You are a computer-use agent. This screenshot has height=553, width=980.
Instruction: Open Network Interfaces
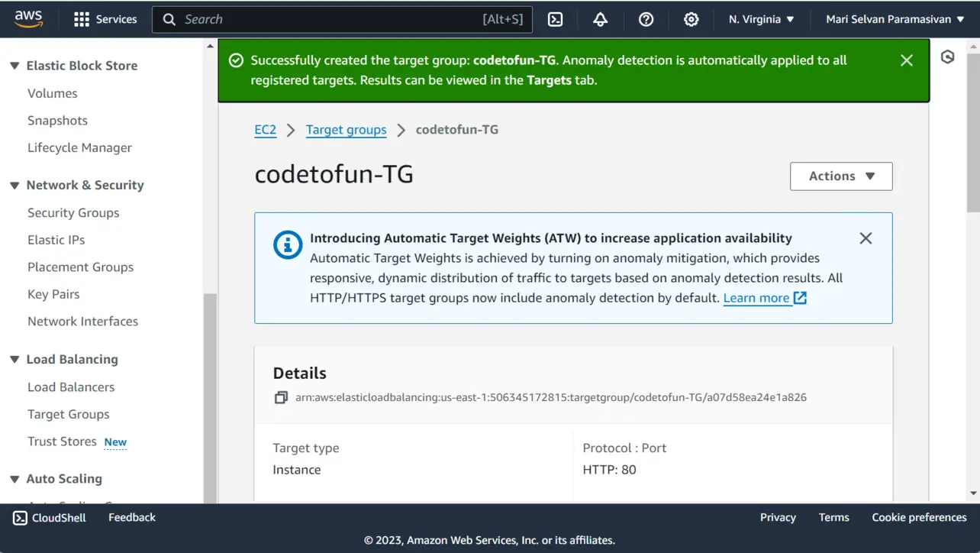[x=82, y=322]
